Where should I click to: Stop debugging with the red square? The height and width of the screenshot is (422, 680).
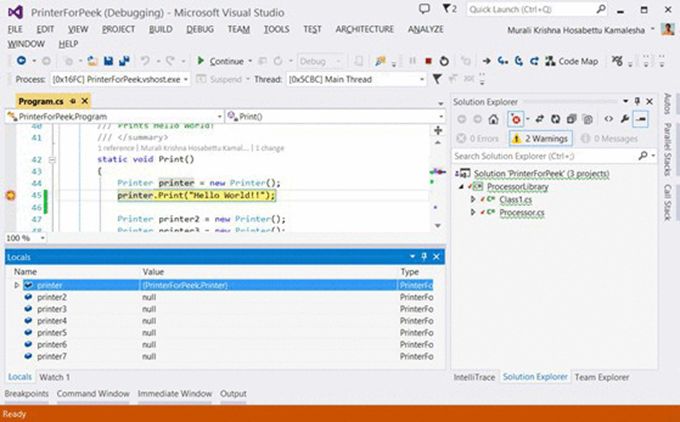(x=428, y=61)
